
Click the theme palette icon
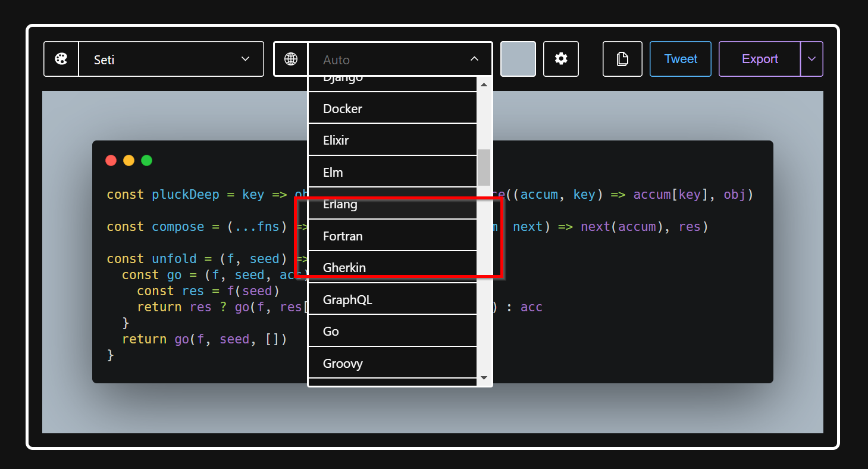coord(61,59)
